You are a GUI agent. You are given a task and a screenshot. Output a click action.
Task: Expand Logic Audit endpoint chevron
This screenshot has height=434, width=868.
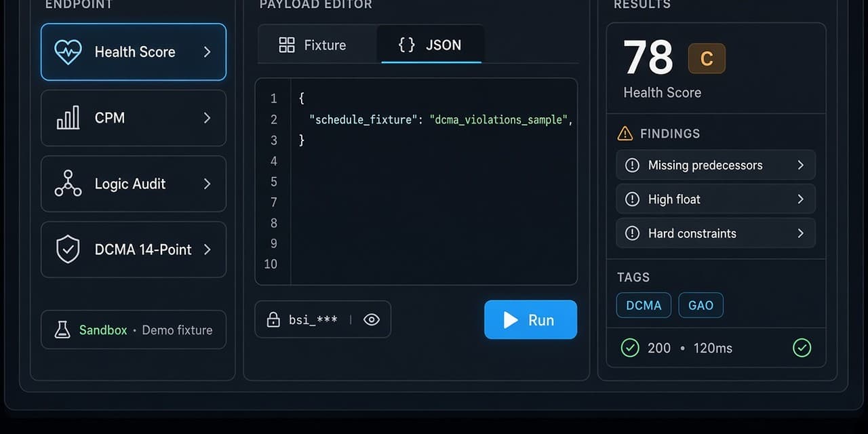(208, 184)
